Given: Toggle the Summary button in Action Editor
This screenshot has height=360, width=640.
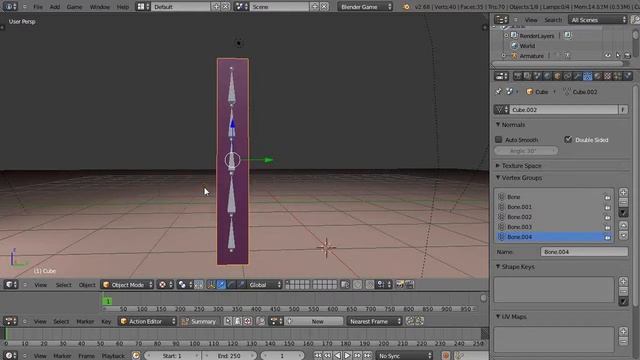Looking at the screenshot, I should (199, 321).
